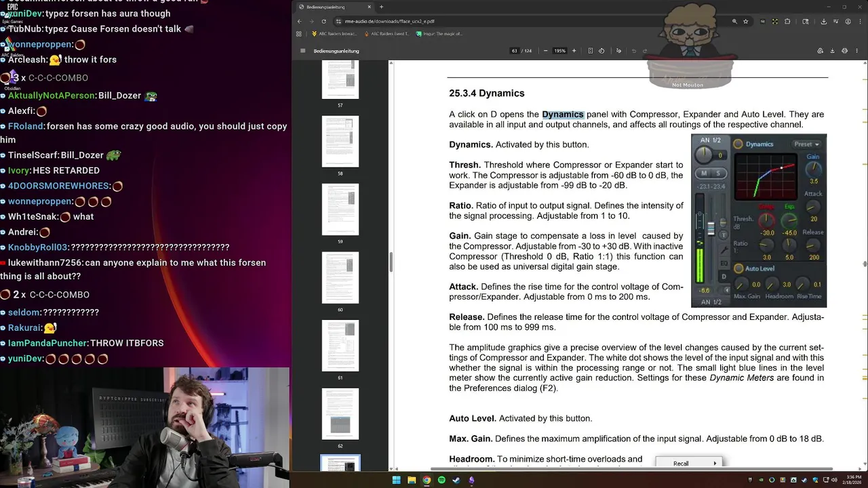868x488 pixels.
Task: Go forward in Chrome
Action: (312, 22)
